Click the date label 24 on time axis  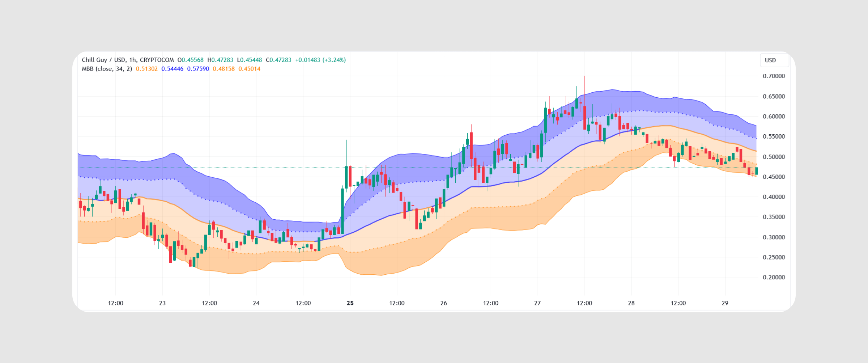256,303
